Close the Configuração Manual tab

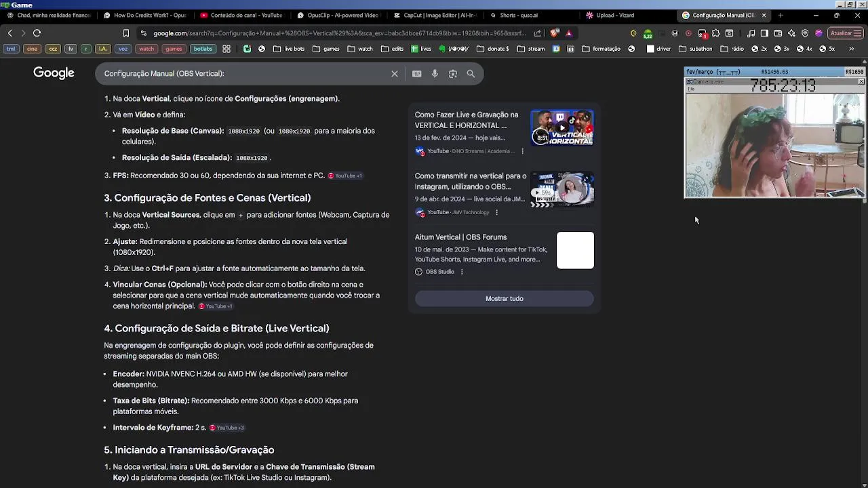(764, 15)
